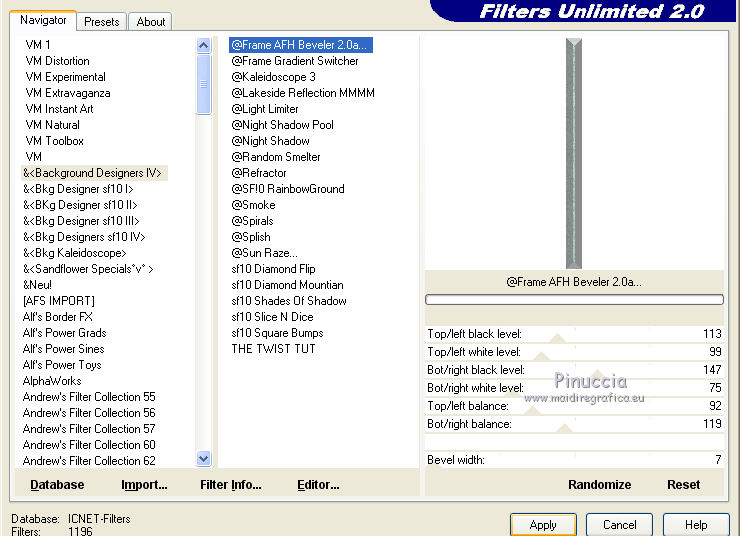Select @Light Limiter filter
Image resolution: width=740 pixels, height=536 pixels.
pyautogui.click(x=265, y=109)
